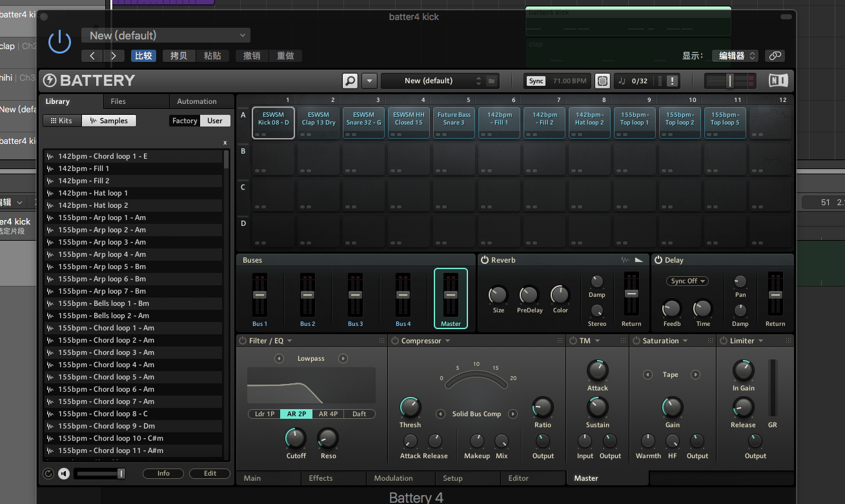
Task: Select the User library filter
Action: tap(215, 121)
